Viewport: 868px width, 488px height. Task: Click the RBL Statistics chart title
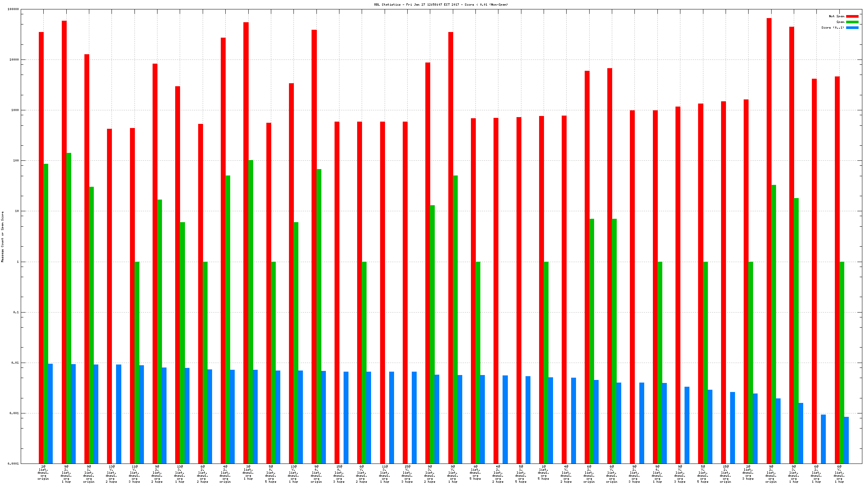[441, 5]
